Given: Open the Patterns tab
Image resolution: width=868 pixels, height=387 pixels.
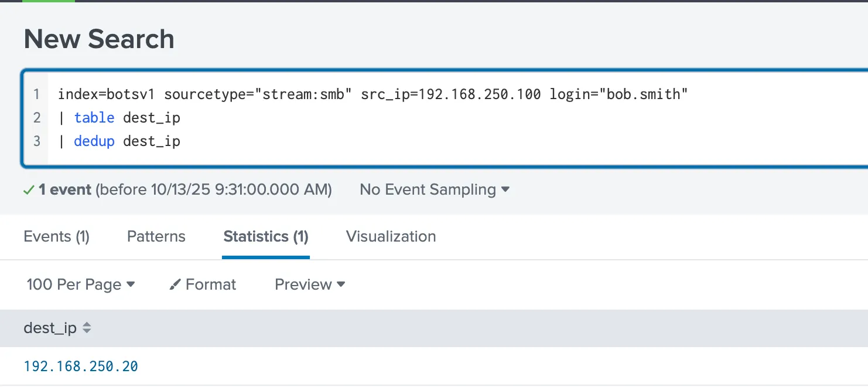Looking at the screenshot, I should (x=156, y=236).
